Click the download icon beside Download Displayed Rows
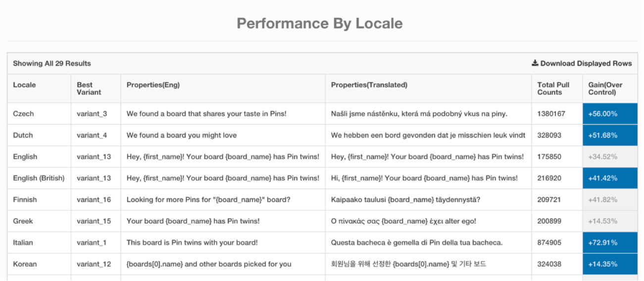Image resolution: width=644 pixels, height=281 pixels. tap(535, 63)
